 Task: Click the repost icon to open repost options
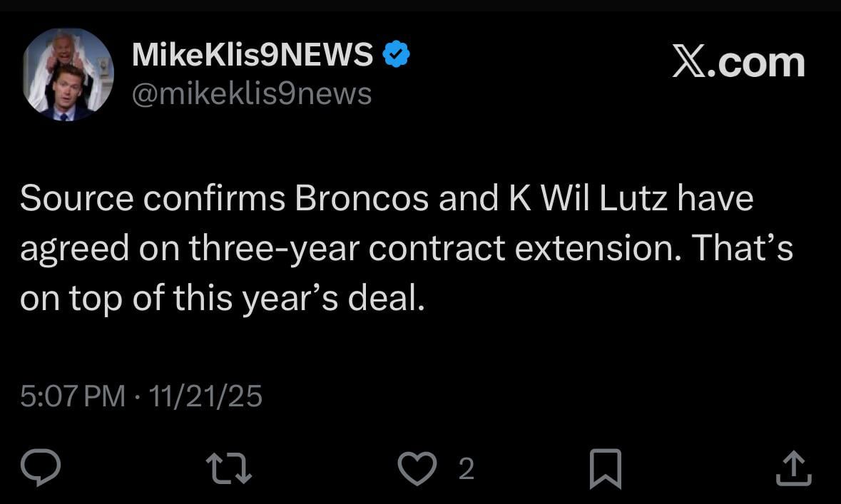tap(229, 468)
